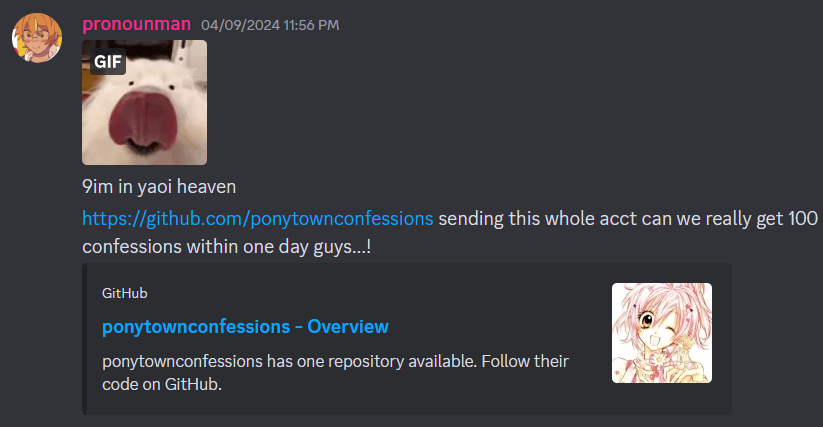Click the '100' at the message line end
Viewport: 823px width, 427px height.
803,218
